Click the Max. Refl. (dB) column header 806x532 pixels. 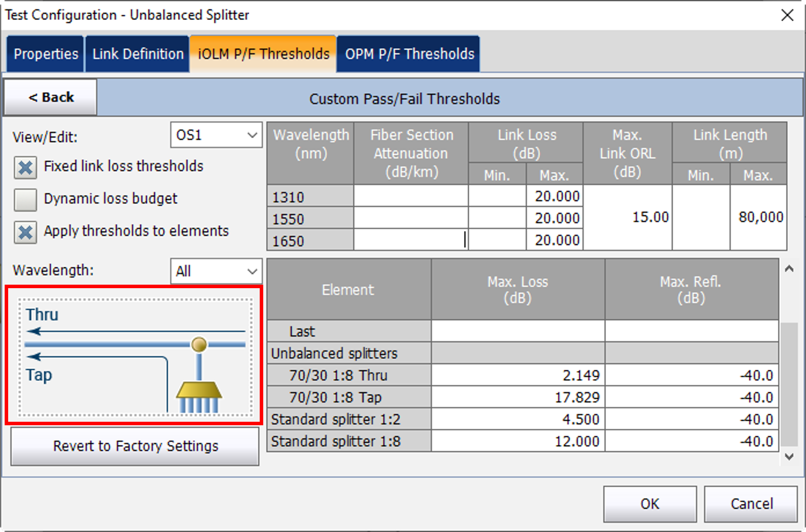692,289
